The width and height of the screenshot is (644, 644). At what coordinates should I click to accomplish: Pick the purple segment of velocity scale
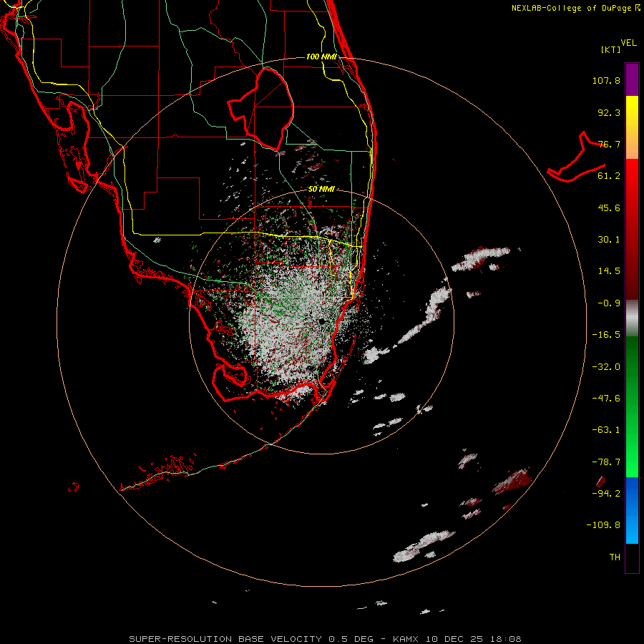(632, 79)
